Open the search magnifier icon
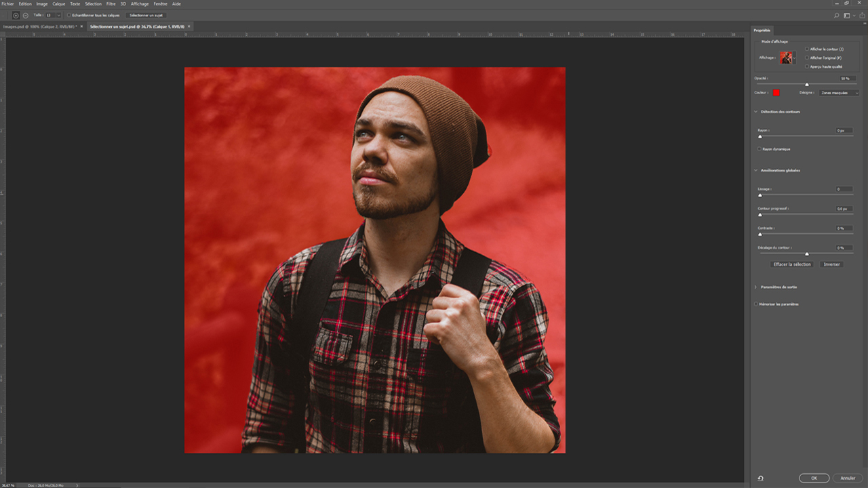868x488 pixels. tap(836, 15)
